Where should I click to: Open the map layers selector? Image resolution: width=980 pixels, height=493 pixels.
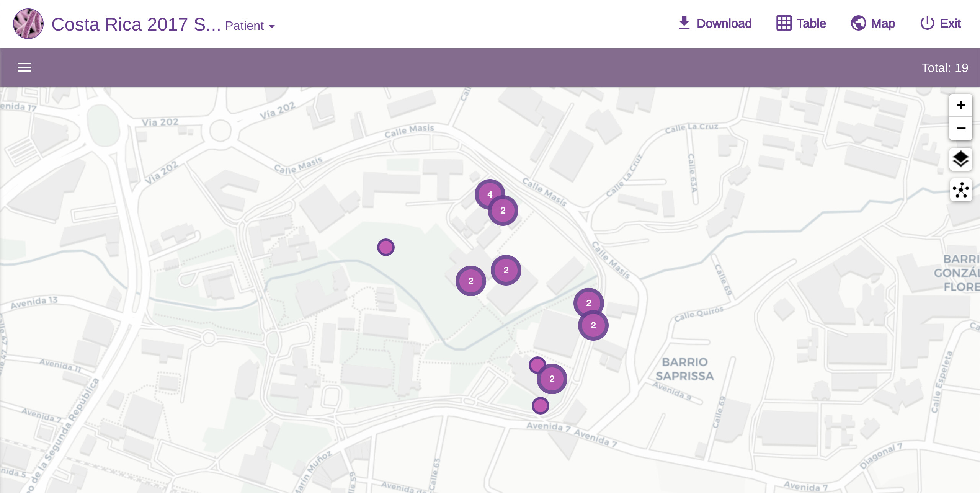click(x=960, y=159)
